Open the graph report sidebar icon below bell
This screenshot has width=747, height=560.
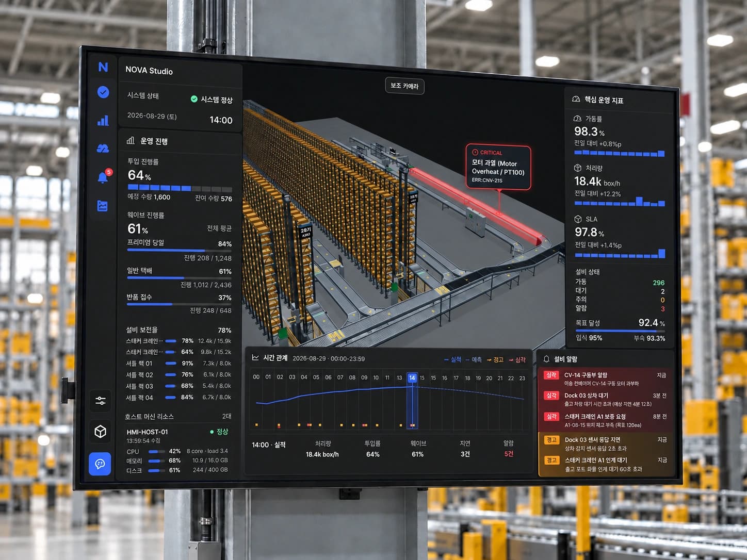(103, 206)
